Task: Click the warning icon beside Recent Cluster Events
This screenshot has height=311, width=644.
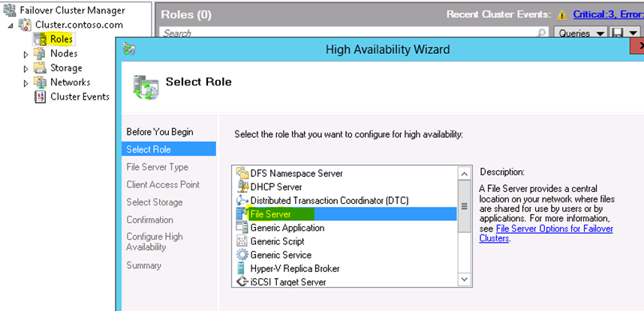Action: [561, 15]
